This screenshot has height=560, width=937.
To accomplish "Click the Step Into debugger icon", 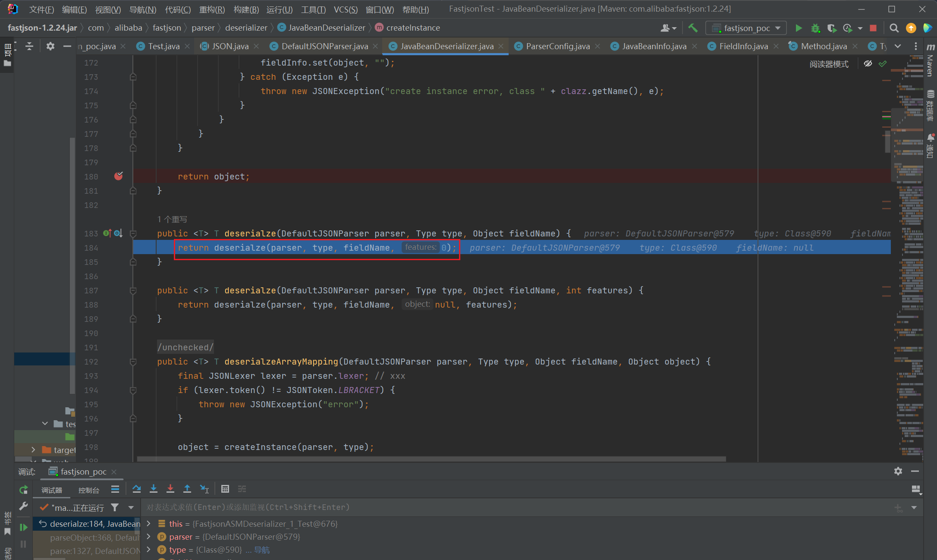I will [x=153, y=489].
